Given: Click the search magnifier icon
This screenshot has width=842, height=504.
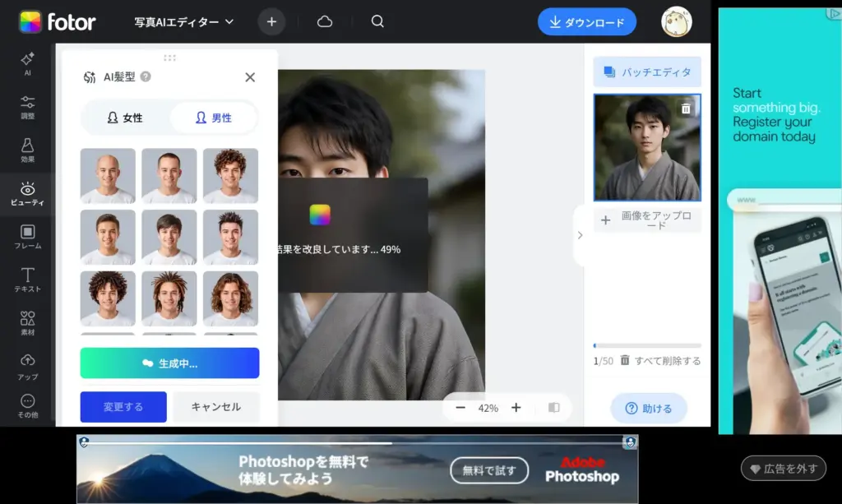Looking at the screenshot, I should tap(377, 21).
